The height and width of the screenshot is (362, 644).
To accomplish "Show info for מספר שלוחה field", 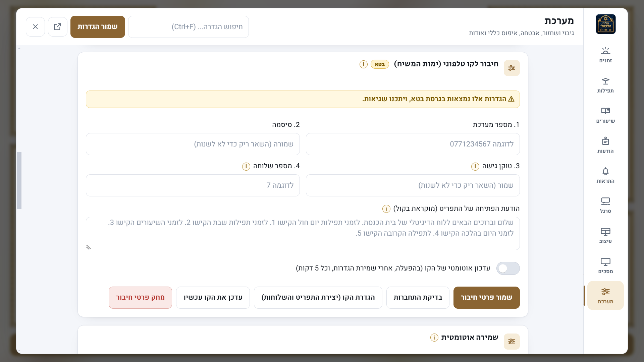I will point(246,166).
